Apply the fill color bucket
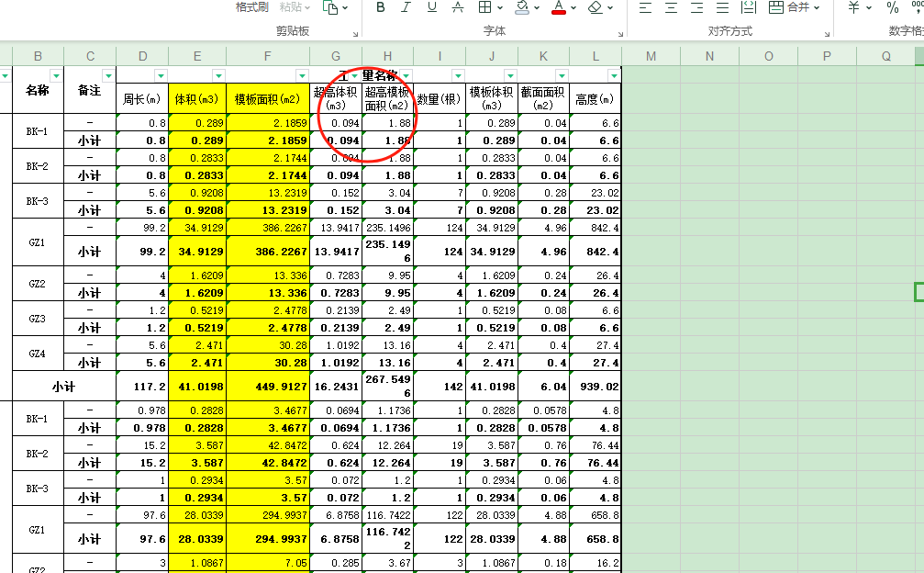 click(522, 7)
